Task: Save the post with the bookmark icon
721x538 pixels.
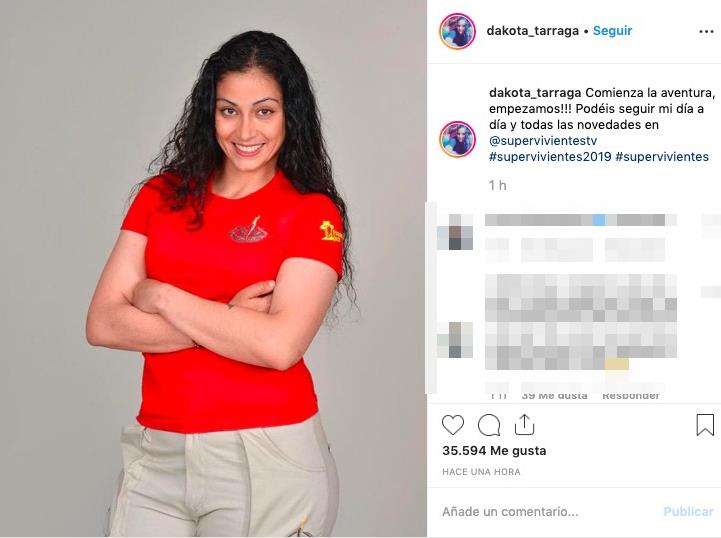Action: (x=705, y=424)
